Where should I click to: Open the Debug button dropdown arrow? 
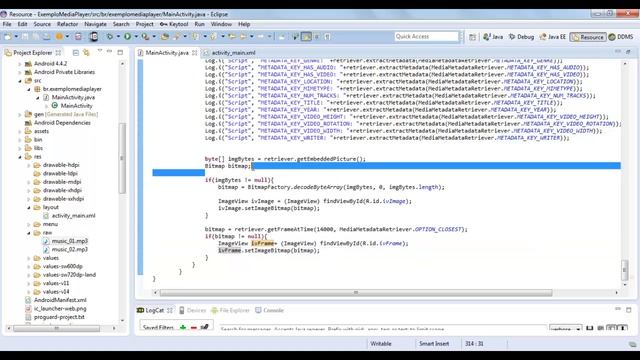point(118,37)
